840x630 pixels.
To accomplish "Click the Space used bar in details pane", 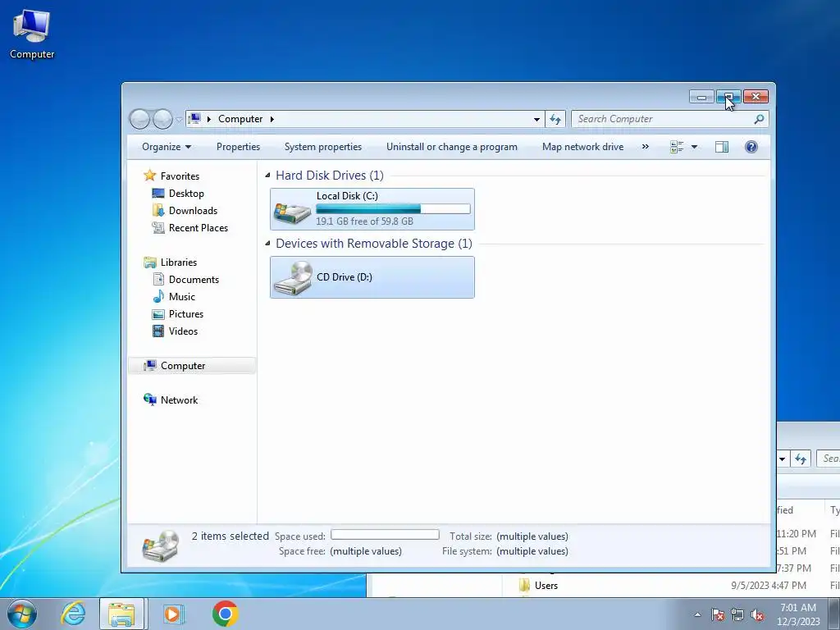I will (385, 534).
